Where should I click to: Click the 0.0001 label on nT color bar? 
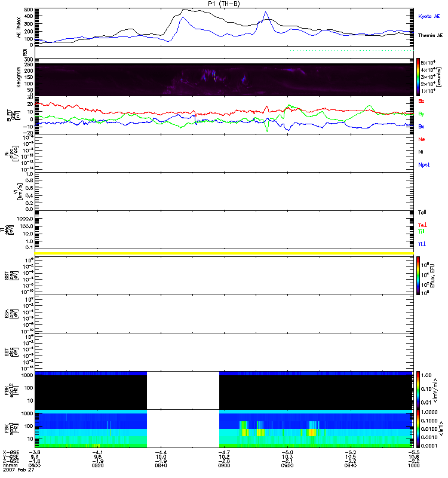tap(429, 446)
